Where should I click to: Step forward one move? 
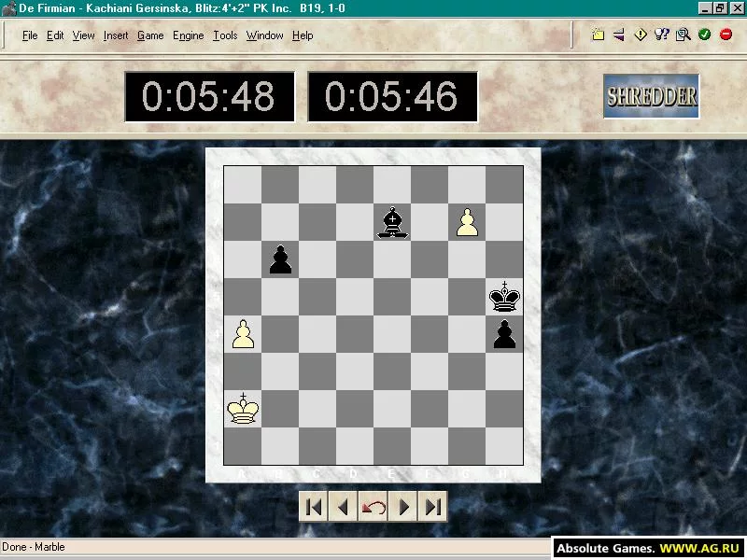(x=403, y=507)
